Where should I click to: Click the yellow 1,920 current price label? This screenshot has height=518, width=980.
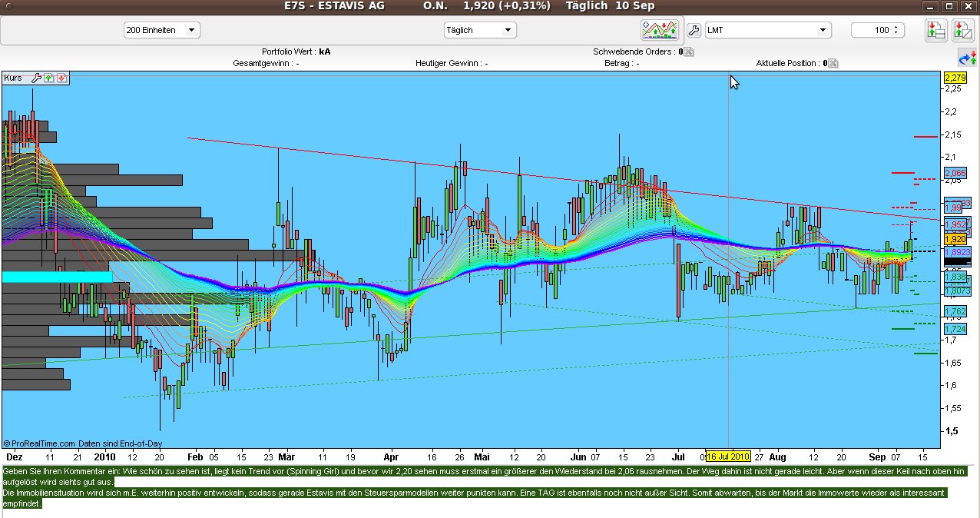[955, 239]
